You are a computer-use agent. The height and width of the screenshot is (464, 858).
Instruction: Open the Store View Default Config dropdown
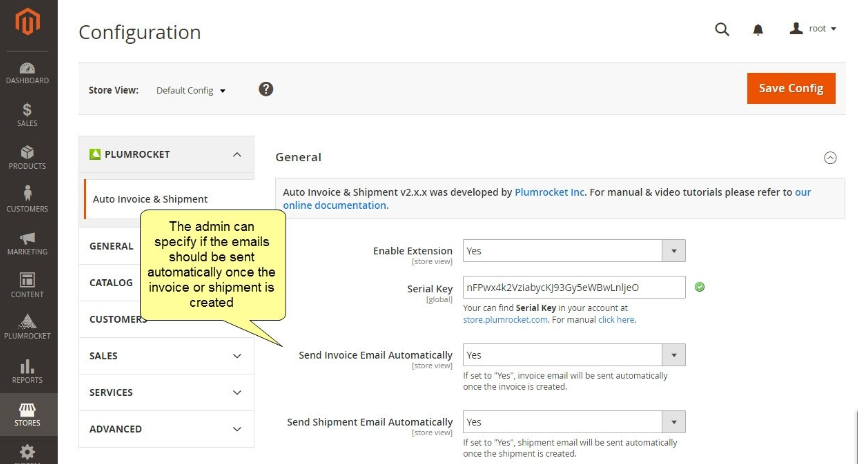(x=190, y=90)
